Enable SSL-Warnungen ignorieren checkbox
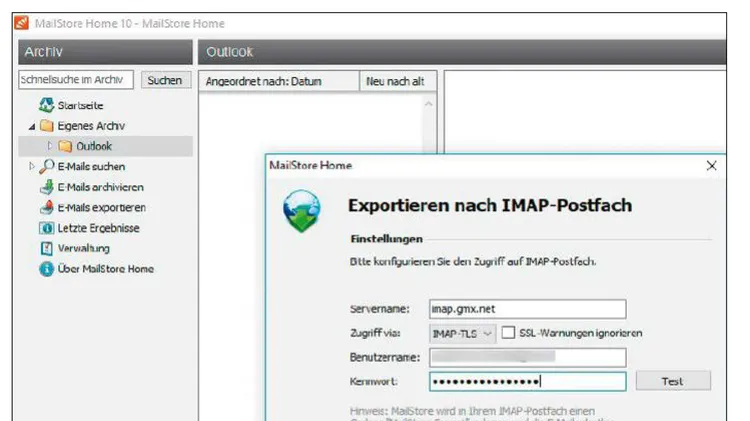Image resolution: width=750 pixels, height=421 pixels. 508,332
